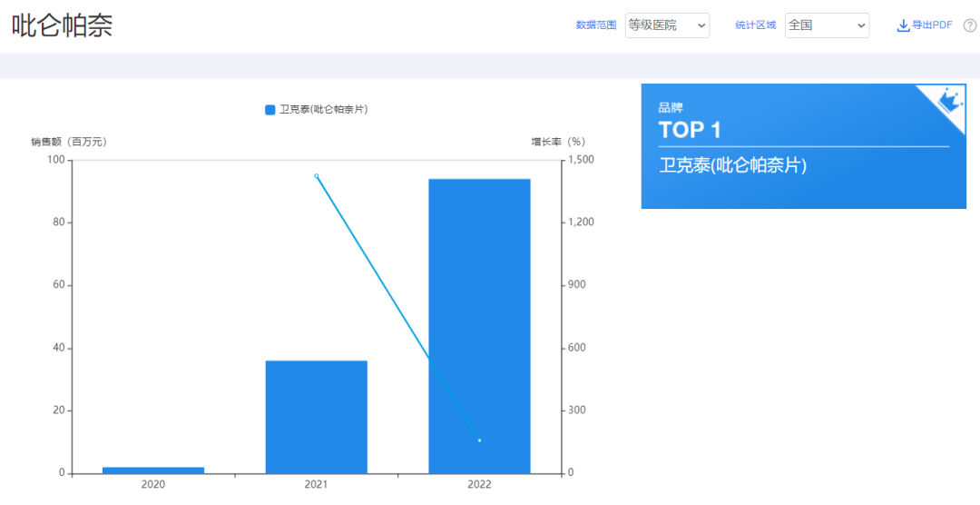Click 卫克泰(吡仑帕奈片) in the TOP 1 card
Screen dimensions: 980x505
tap(732, 166)
